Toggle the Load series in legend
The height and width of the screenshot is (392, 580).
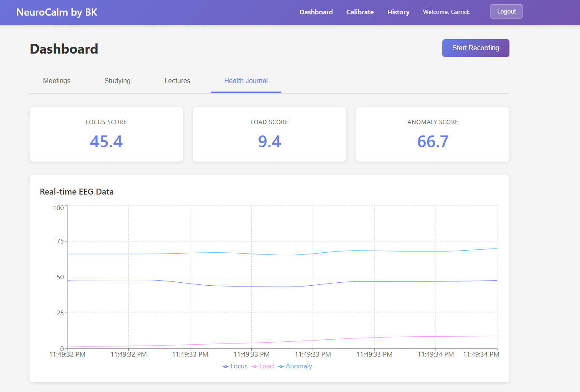pos(263,366)
